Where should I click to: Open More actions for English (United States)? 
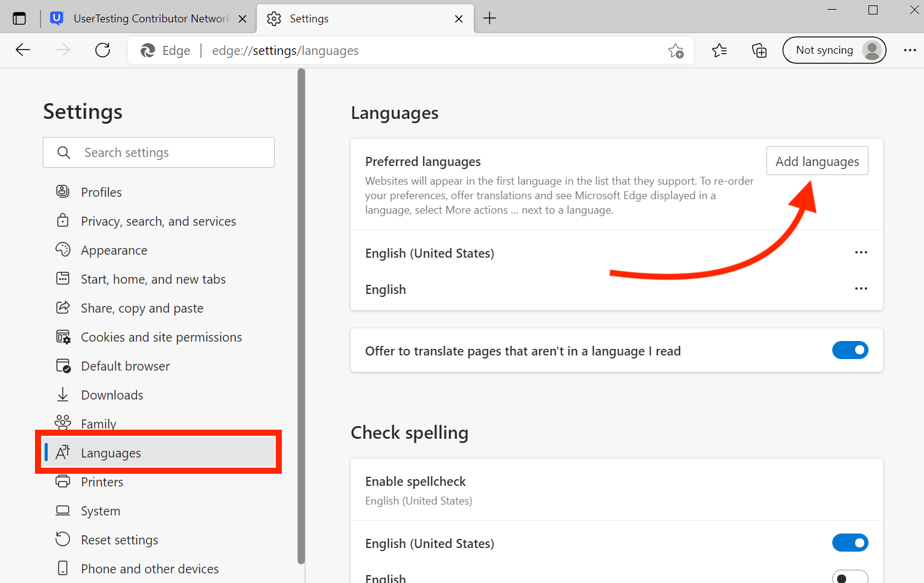861,252
